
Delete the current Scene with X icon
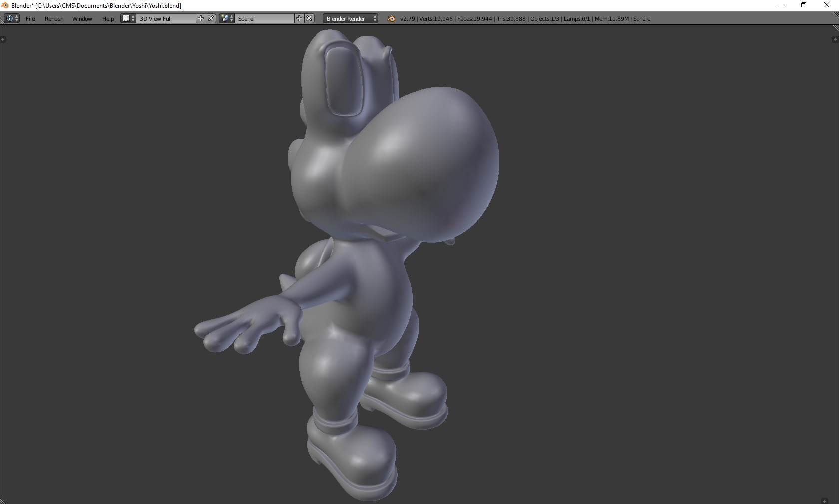click(309, 18)
